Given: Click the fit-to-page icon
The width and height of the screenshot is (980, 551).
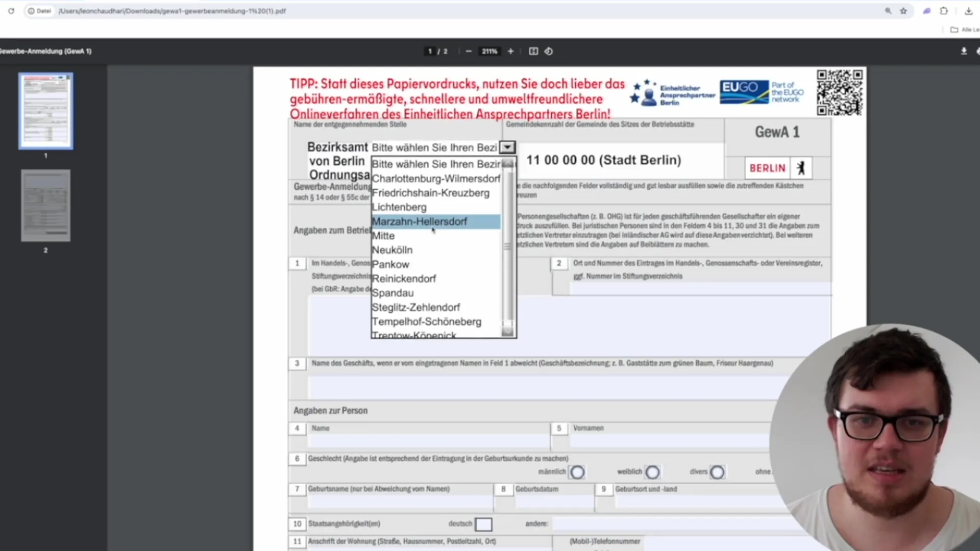Looking at the screenshot, I should (533, 51).
